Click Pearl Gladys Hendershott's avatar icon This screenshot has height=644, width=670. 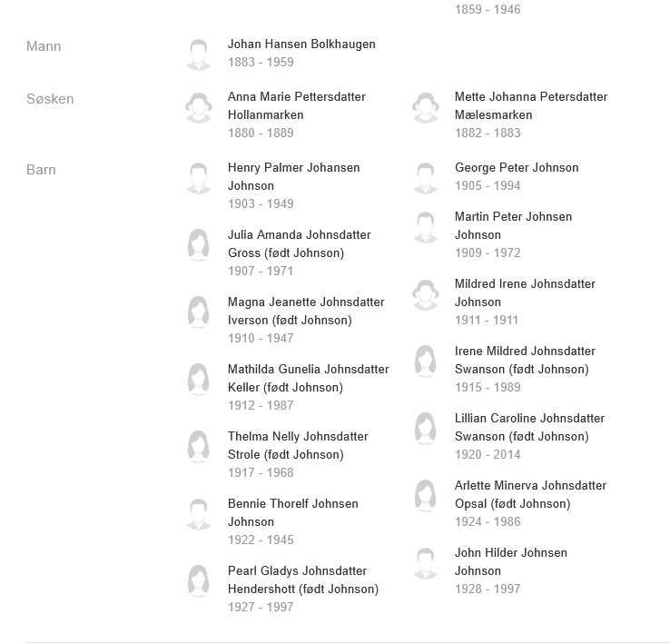point(199,580)
